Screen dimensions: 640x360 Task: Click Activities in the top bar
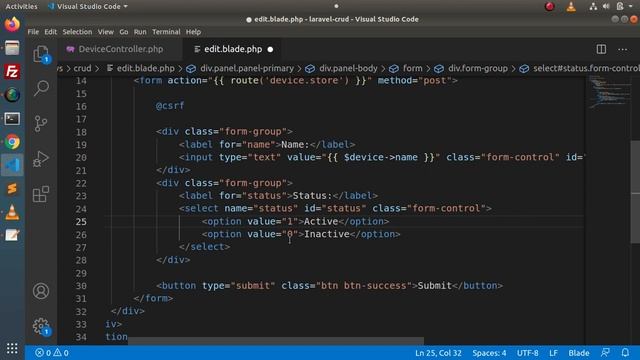pyautogui.click(x=21, y=7)
